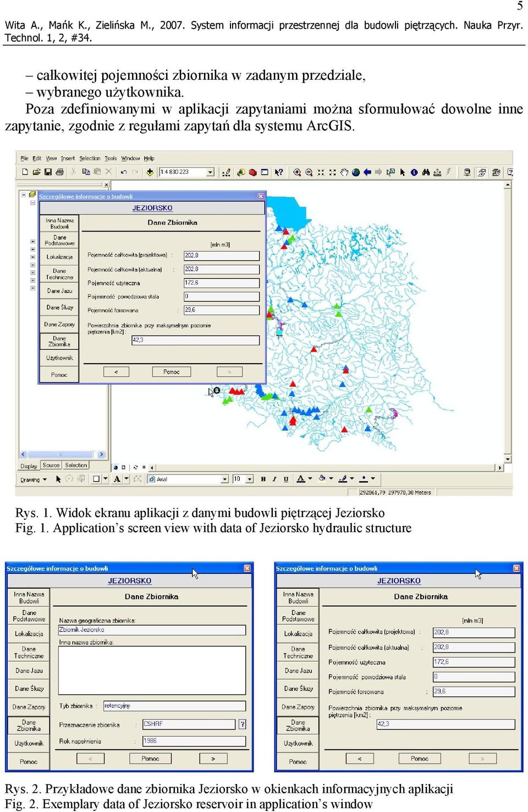Go back to previous extent arrow
This screenshot has width=528, height=812.
click(367, 172)
